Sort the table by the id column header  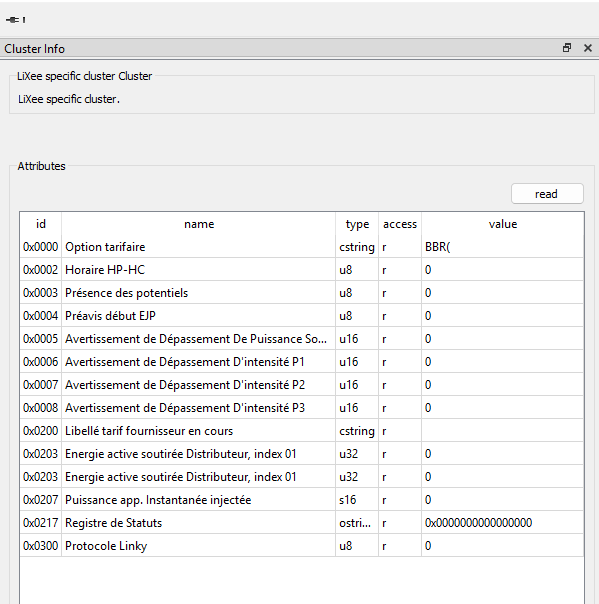pyautogui.click(x=40, y=224)
